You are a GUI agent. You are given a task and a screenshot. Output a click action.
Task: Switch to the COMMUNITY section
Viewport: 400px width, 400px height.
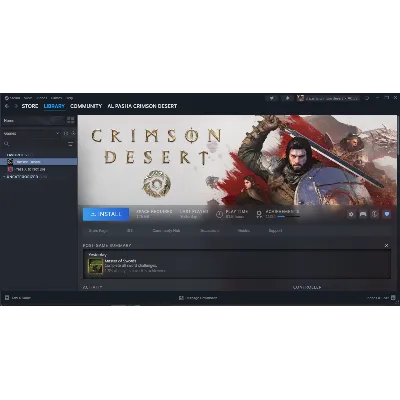86,106
